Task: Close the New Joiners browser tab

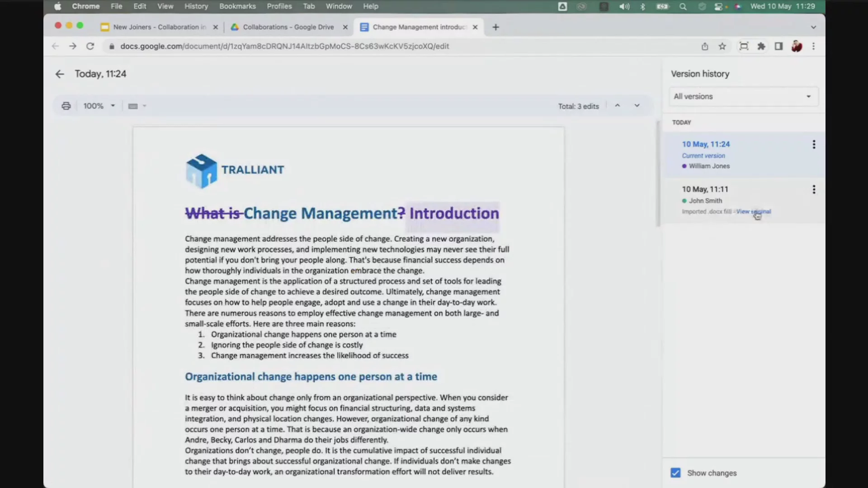Action: 216,27
